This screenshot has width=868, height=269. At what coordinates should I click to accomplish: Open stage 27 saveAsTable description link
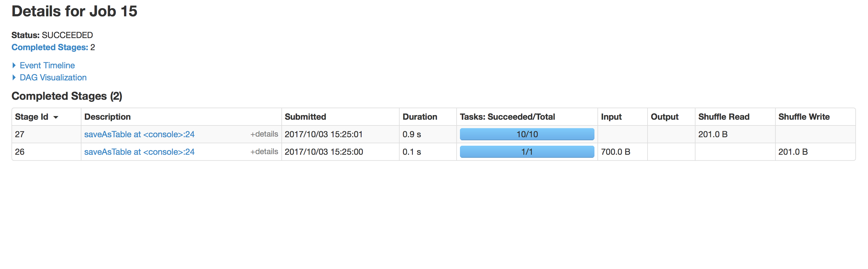[139, 134]
